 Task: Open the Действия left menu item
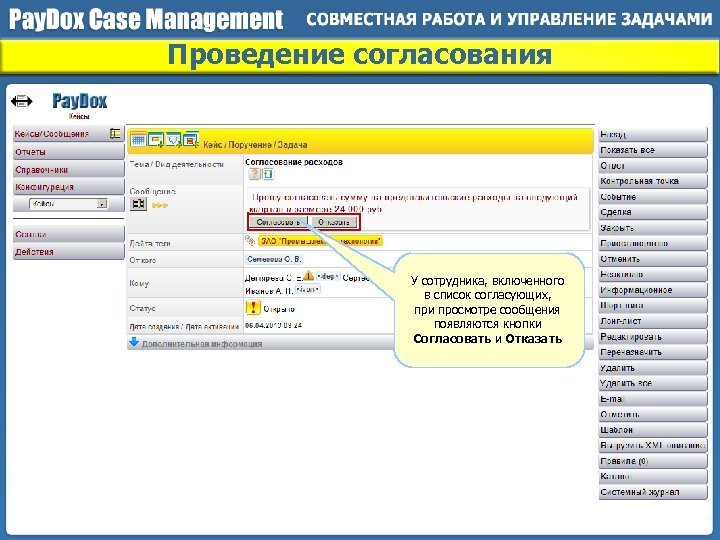coord(68,252)
